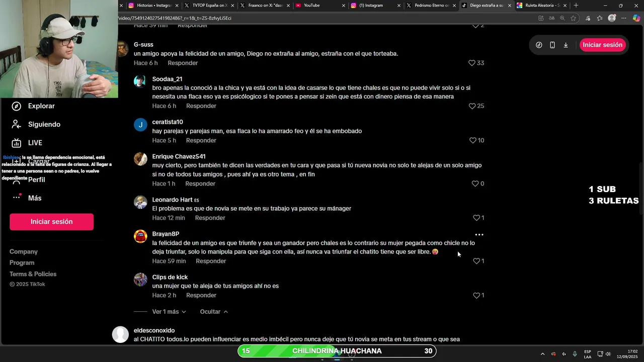The width and height of the screenshot is (644, 362).
Task: Open the Más three-dots sidebar icon
Action: (17, 197)
